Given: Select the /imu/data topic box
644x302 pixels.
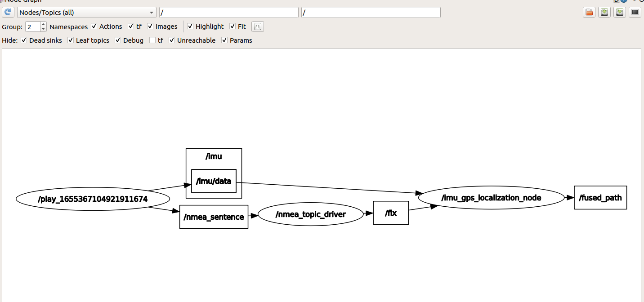Looking at the screenshot, I should pos(214,181).
